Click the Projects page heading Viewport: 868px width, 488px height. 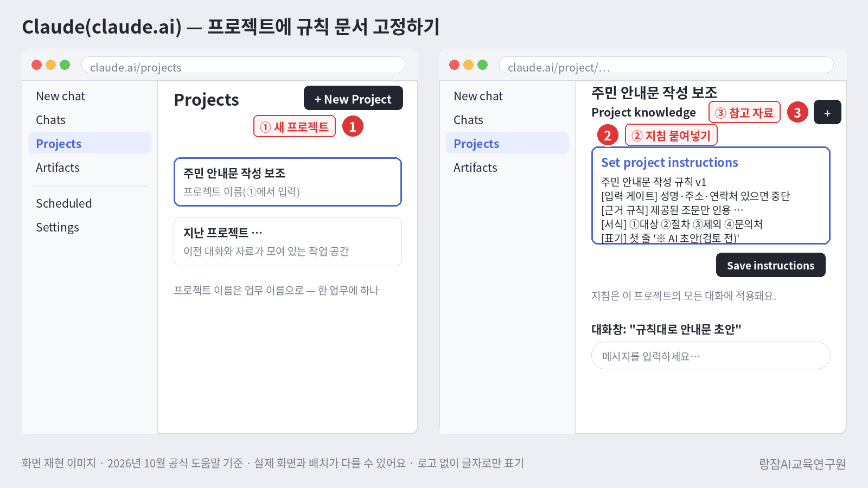206,100
